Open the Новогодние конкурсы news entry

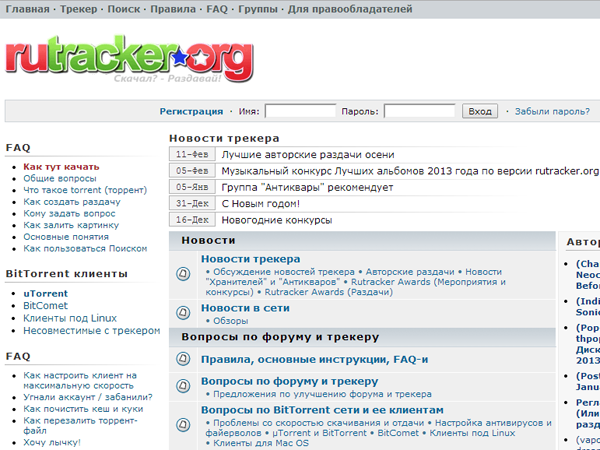point(276,220)
